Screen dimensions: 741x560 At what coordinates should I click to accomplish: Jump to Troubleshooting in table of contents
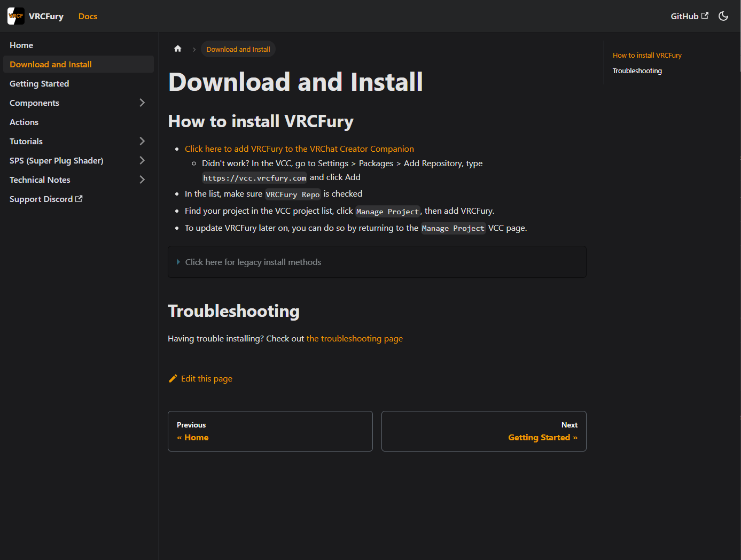[637, 71]
